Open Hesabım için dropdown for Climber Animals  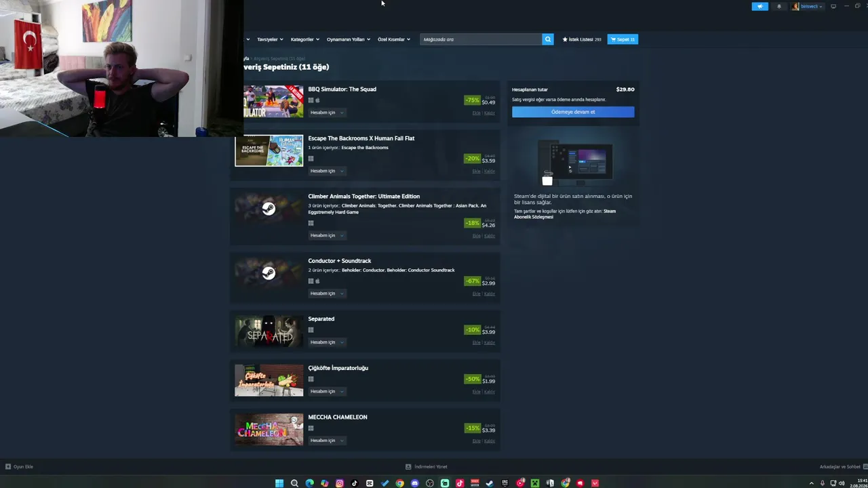coord(328,235)
